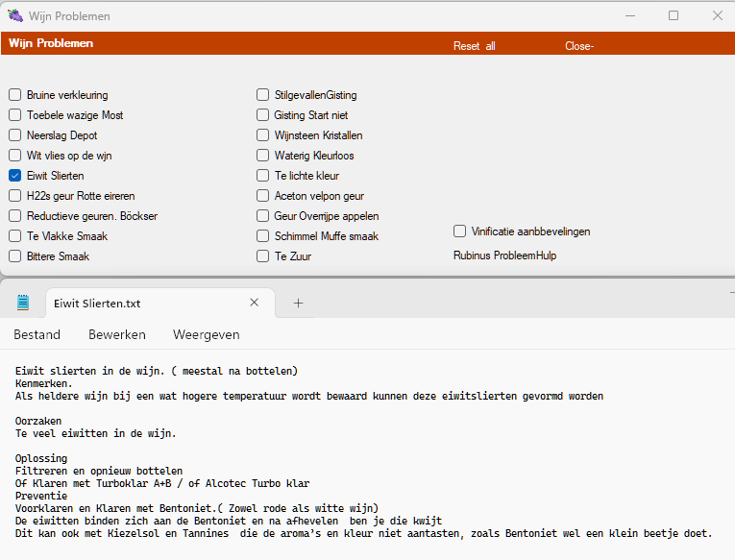Check the StilgevallenGisting box
This screenshot has height=560, width=735.
pos(263,95)
